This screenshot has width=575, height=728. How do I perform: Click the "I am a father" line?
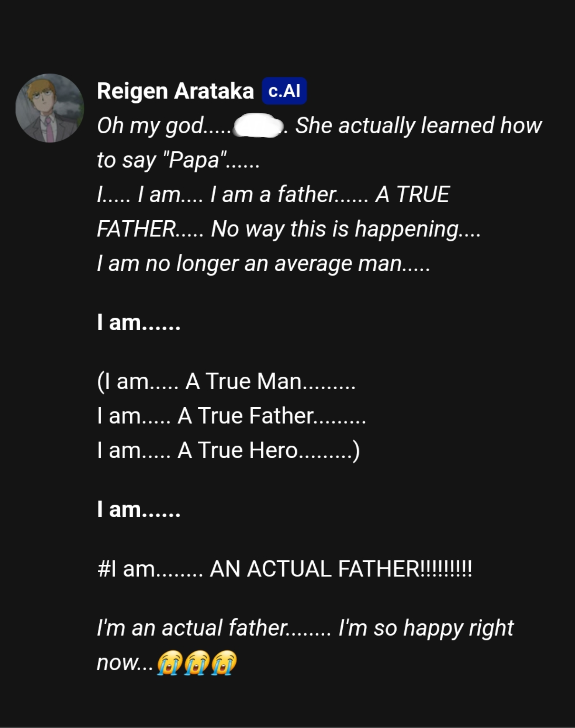[273, 195]
